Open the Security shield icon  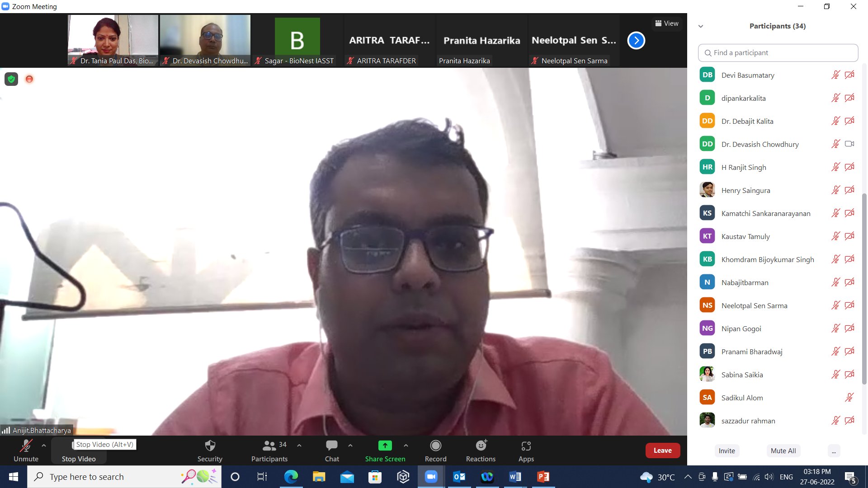pos(210,446)
